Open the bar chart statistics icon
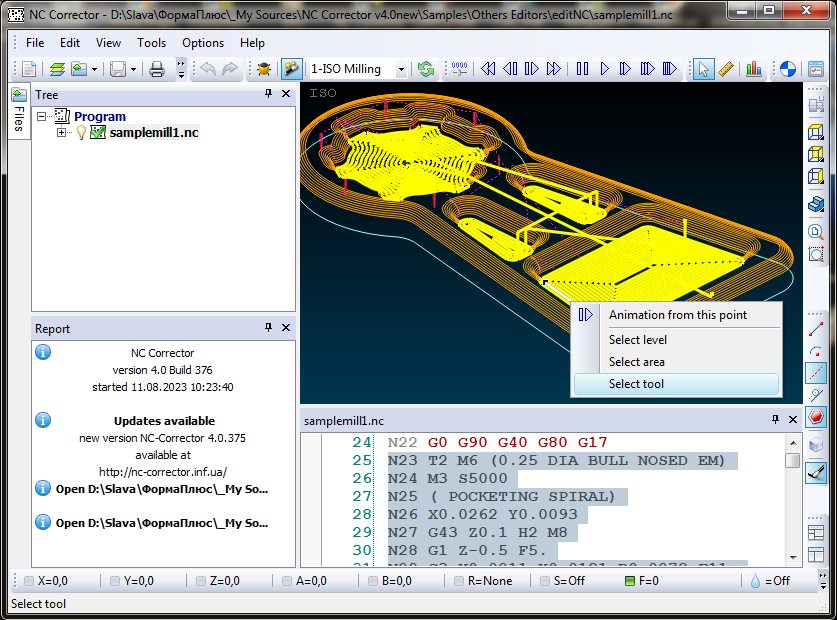The width and height of the screenshot is (837, 620). (x=753, y=69)
